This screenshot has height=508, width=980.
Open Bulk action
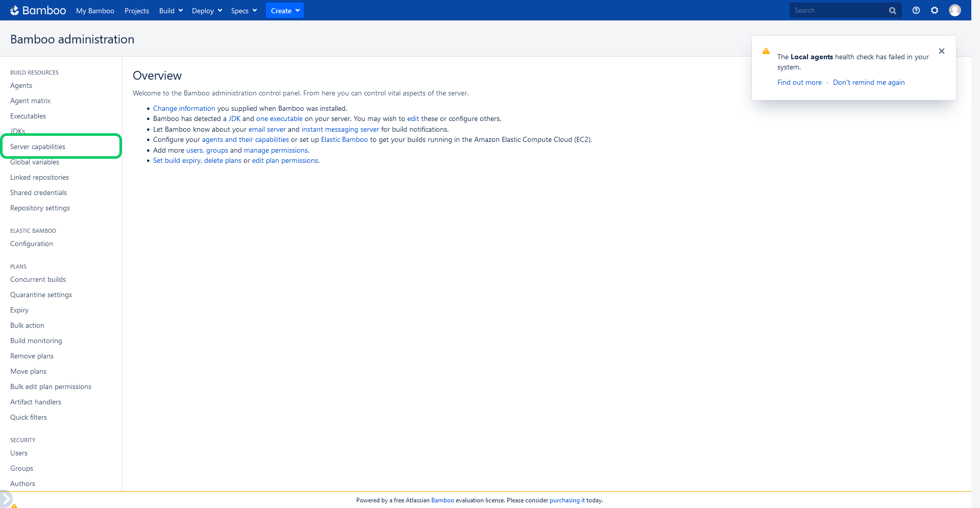pos(27,325)
